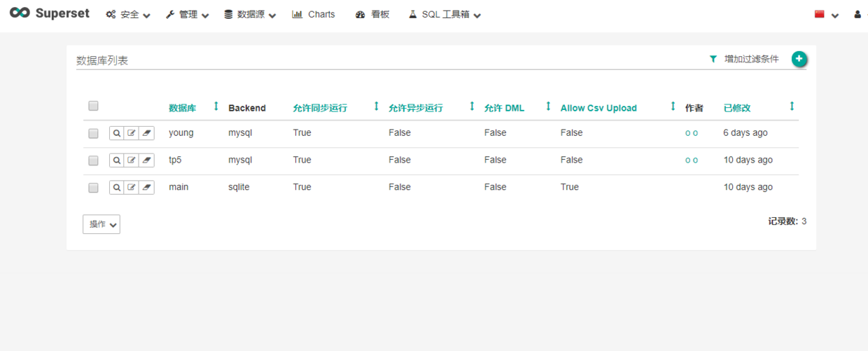Click the 记录数: 3 record count
The height and width of the screenshot is (351, 868).
(x=787, y=221)
